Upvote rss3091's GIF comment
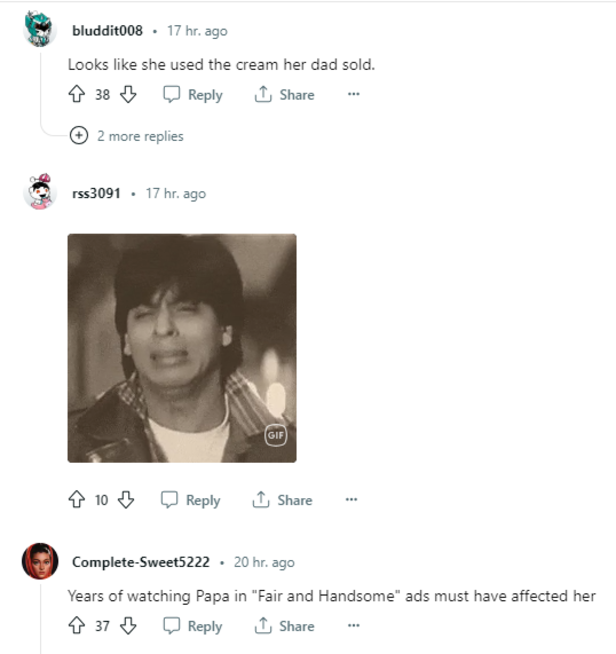The width and height of the screenshot is (616, 654). pyautogui.click(x=76, y=500)
